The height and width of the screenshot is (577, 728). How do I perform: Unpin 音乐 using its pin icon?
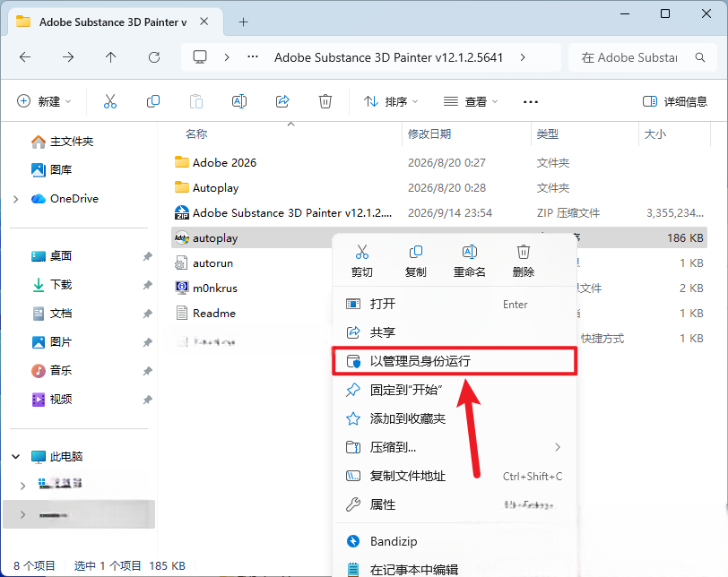click(147, 371)
